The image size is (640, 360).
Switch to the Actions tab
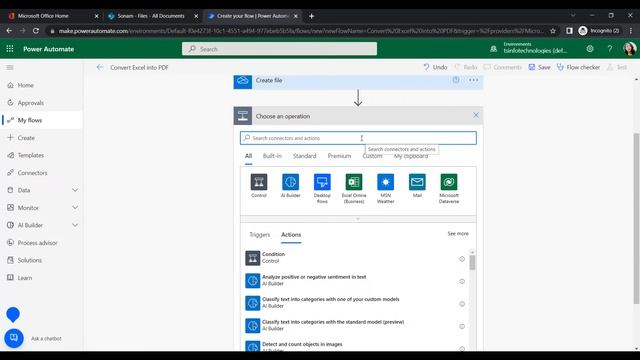pos(291,235)
